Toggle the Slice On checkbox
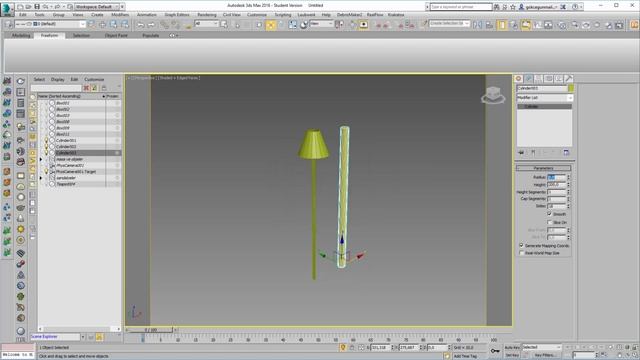The width and height of the screenshot is (640, 360). click(549, 222)
